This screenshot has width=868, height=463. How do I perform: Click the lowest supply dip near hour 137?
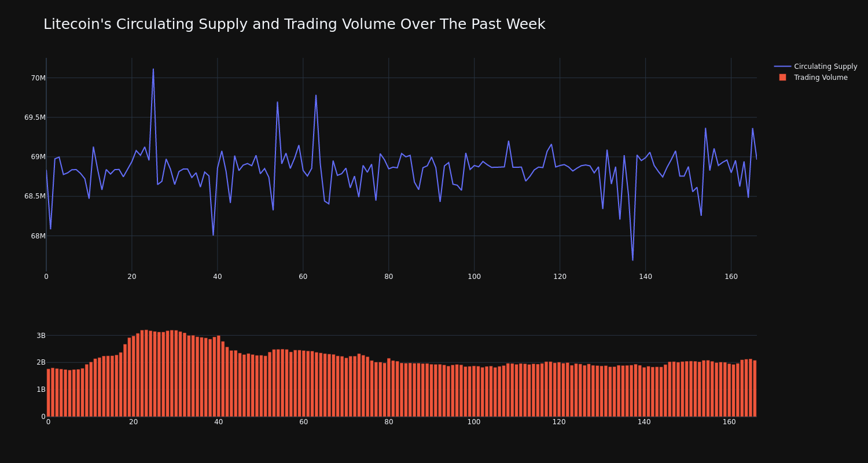[x=632, y=260]
